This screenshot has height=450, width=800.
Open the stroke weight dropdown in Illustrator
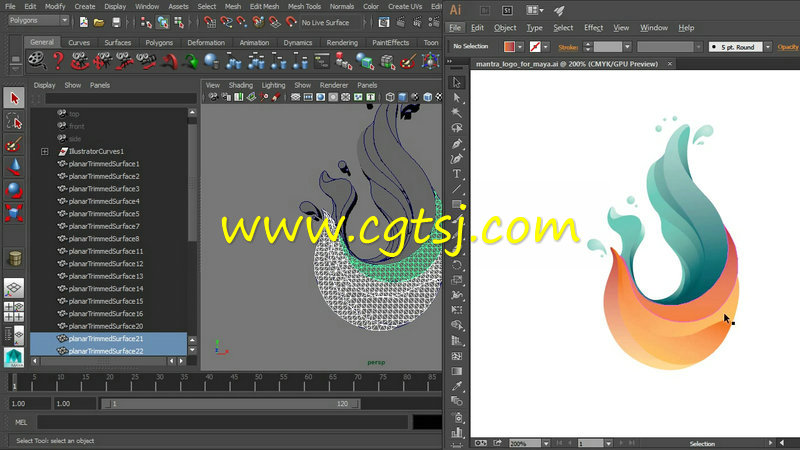pos(628,47)
